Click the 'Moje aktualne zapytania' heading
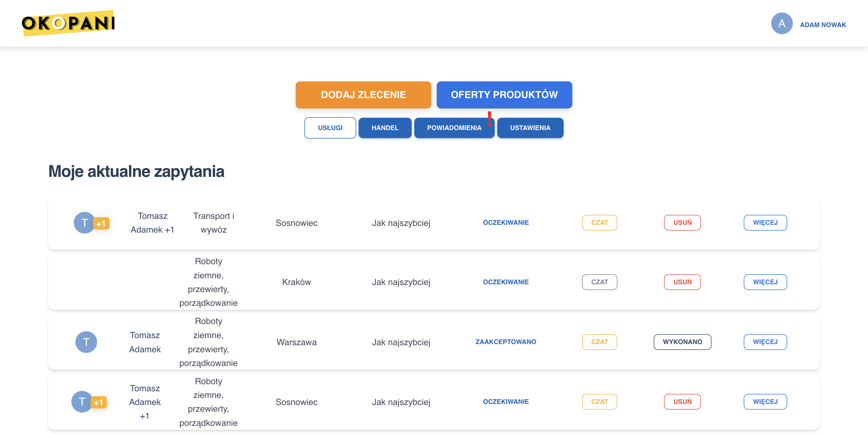 pyautogui.click(x=136, y=172)
